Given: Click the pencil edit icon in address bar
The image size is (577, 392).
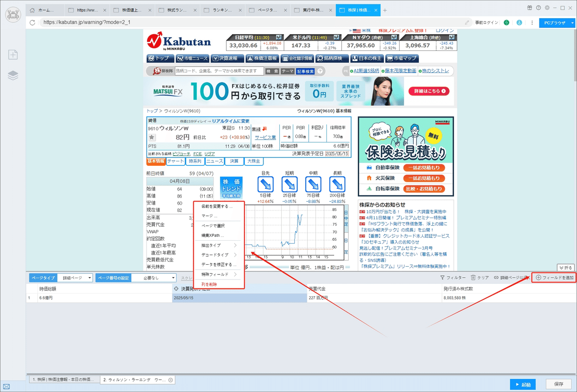Looking at the screenshot, I should (x=467, y=22).
